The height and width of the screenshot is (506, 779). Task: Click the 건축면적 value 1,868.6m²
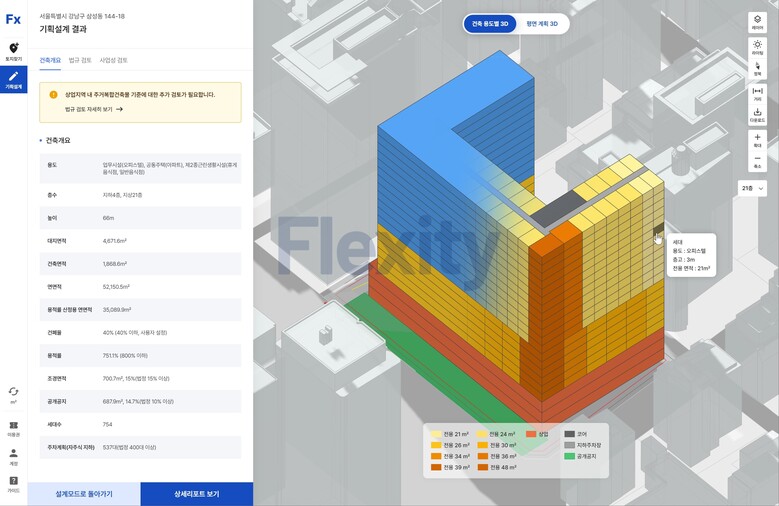tap(114, 264)
